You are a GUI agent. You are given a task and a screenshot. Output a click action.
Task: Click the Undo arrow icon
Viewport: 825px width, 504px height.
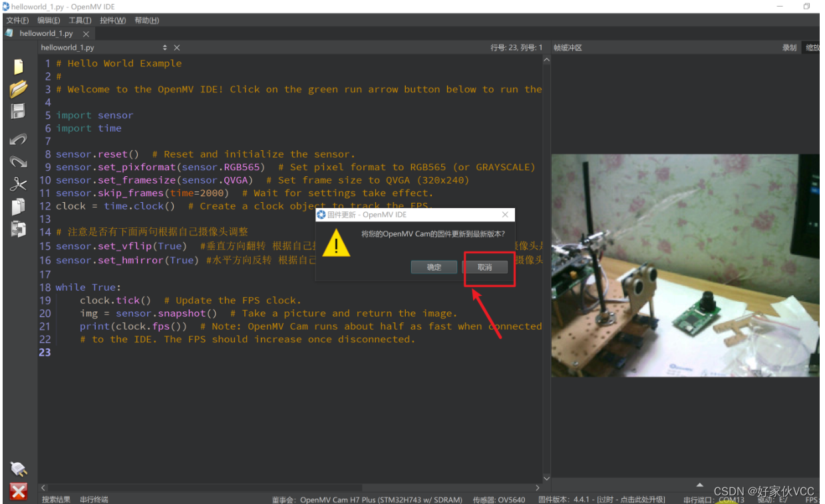[x=18, y=140]
